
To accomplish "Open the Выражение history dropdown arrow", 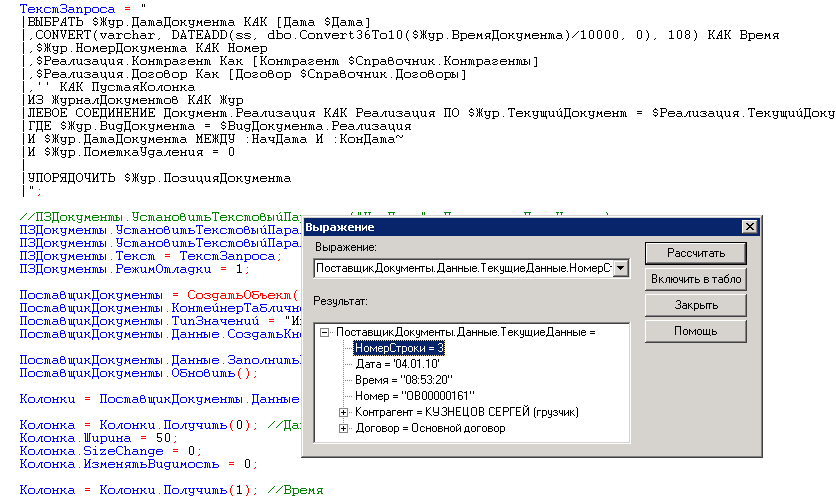I will [621, 268].
